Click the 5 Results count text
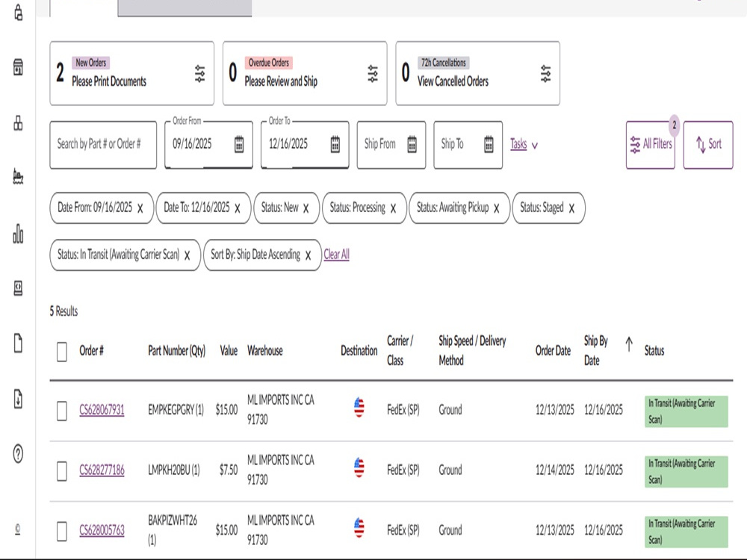Image resolution: width=747 pixels, height=560 pixels. click(63, 311)
